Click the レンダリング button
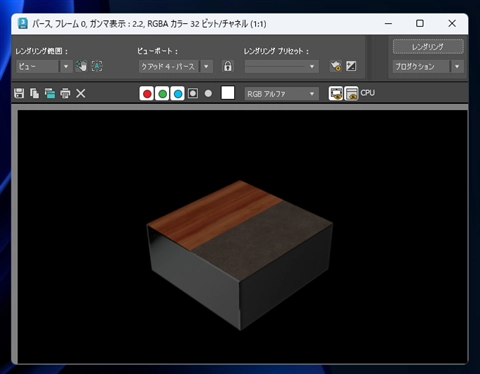480x374 pixels. 428,47
